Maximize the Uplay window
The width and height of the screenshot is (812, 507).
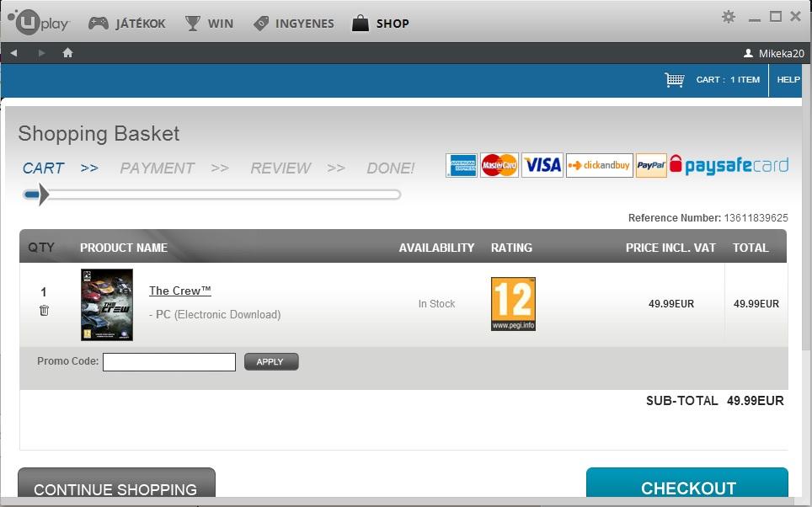pyautogui.click(x=775, y=17)
